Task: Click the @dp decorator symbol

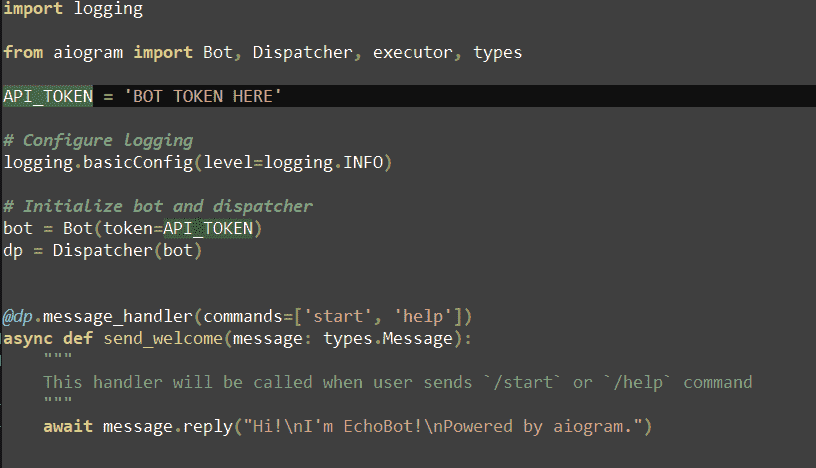Action: pos(18,317)
